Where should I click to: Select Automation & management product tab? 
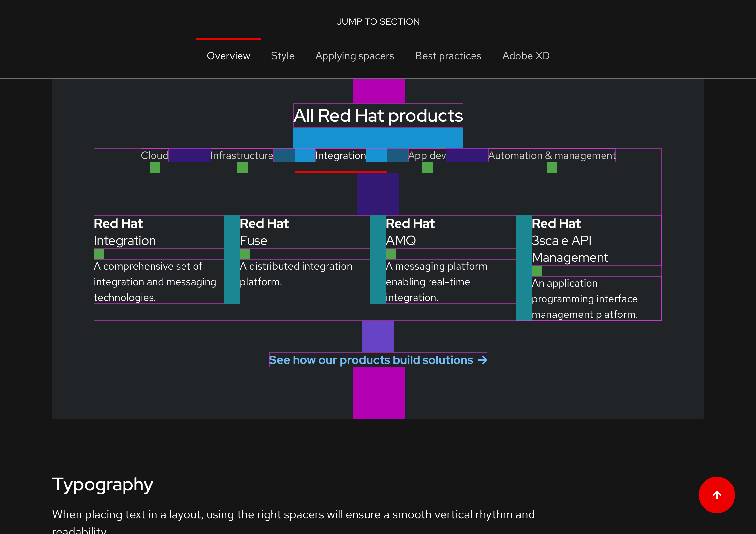point(552,155)
